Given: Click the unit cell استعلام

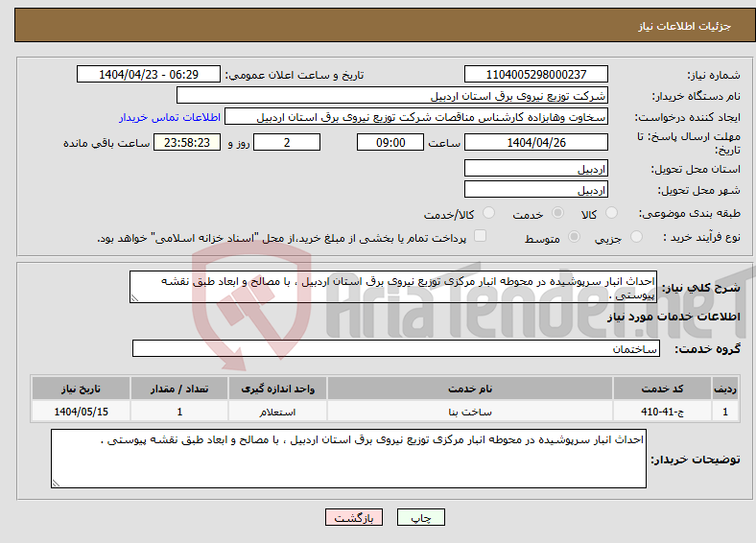Looking at the screenshot, I should pyautogui.click(x=277, y=412).
